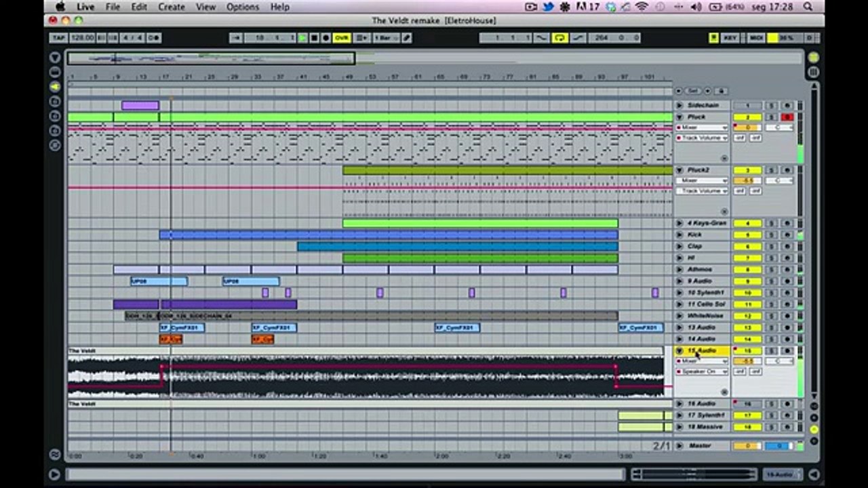The height and width of the screenshot is (488, 868).
Task: Click the Set locator button
Action: click(692, 91)
